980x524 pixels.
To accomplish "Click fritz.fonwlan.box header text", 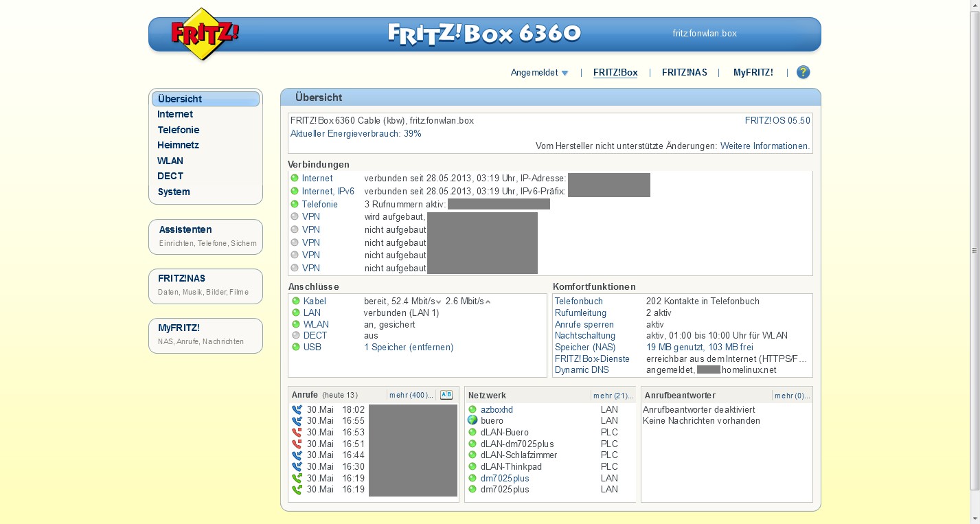I will [x=705, y=33].
